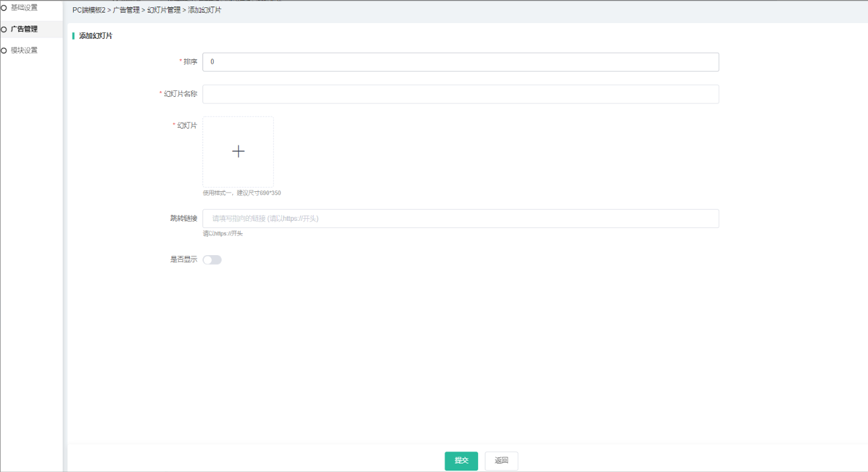Click the circle icon beside 模块设置
868x472 pixels.
pos(4,50)
